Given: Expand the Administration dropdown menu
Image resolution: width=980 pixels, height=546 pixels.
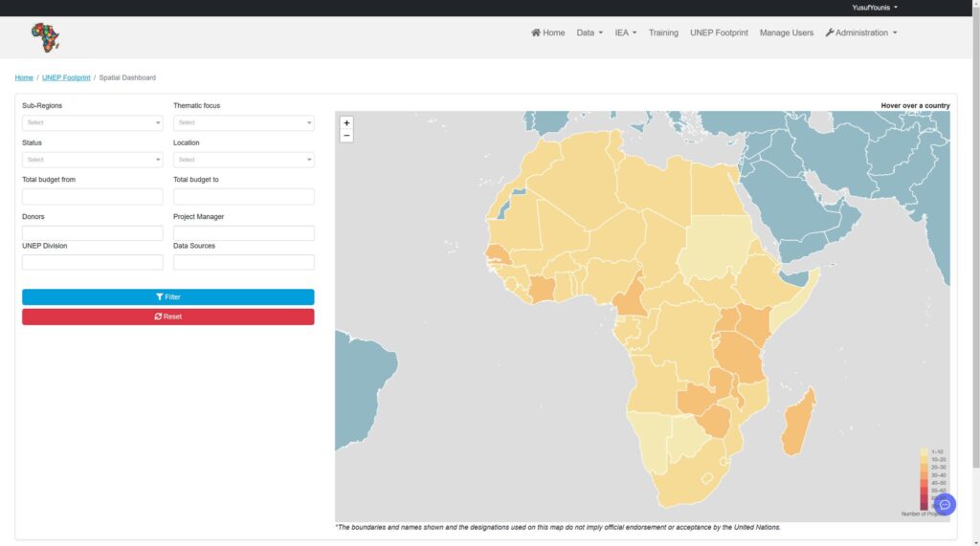Looking at the screenshot, I should pos(861,33).
